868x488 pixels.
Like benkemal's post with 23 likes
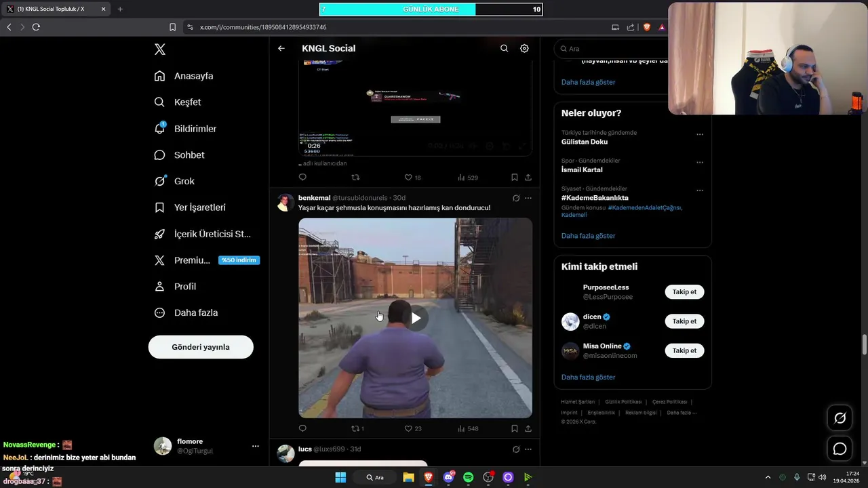click(413, 428)
